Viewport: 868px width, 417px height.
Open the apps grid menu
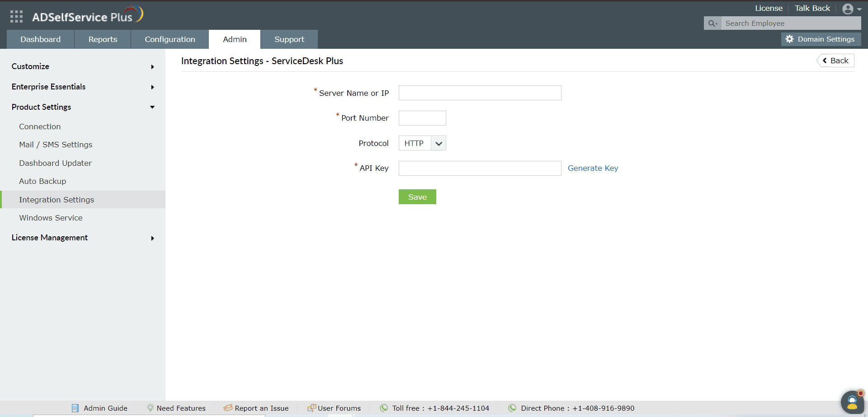tap(16, 16)
